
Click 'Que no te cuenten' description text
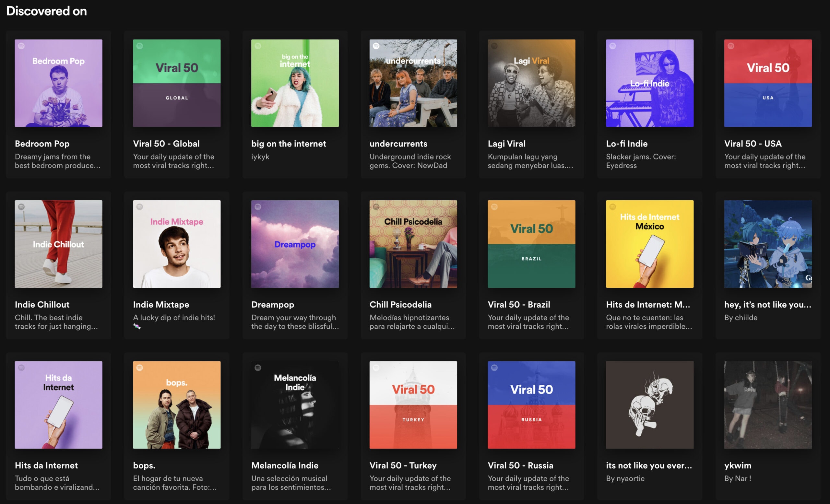pos(649,322)
